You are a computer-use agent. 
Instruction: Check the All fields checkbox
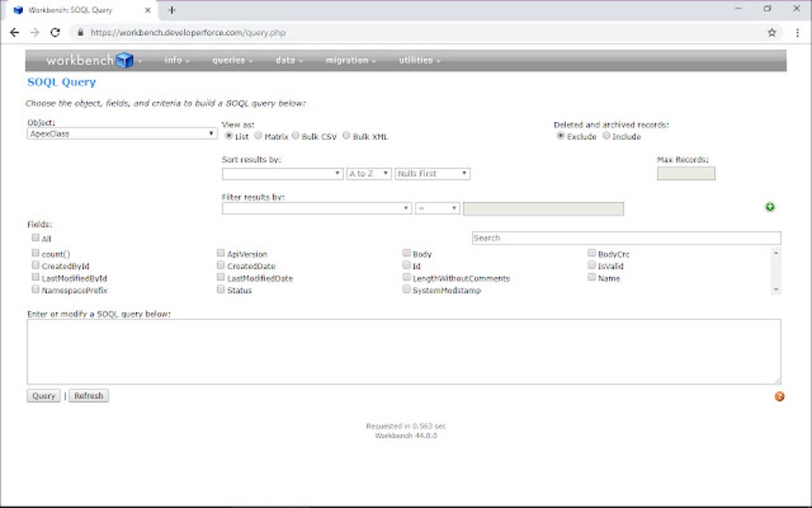35,237
